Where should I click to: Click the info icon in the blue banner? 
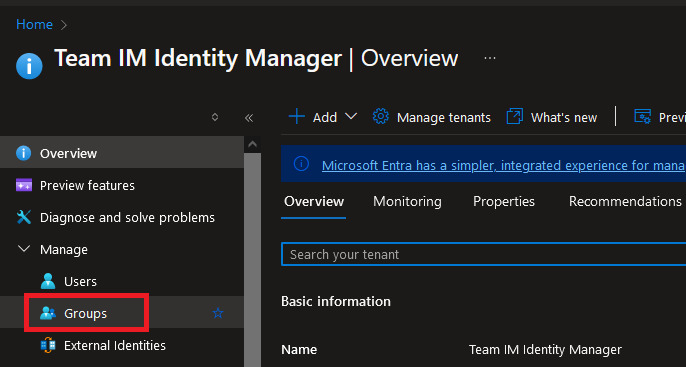point(301,164)
